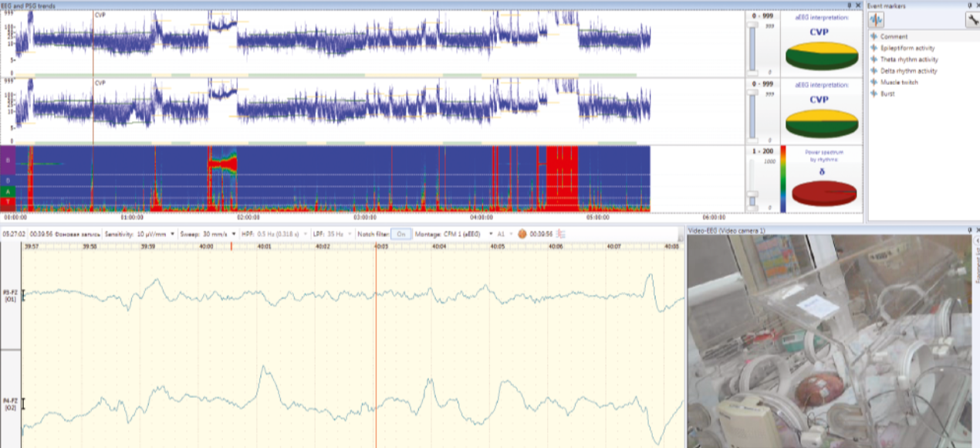Open Event markers settings wrench

click(x=972, y=21)
